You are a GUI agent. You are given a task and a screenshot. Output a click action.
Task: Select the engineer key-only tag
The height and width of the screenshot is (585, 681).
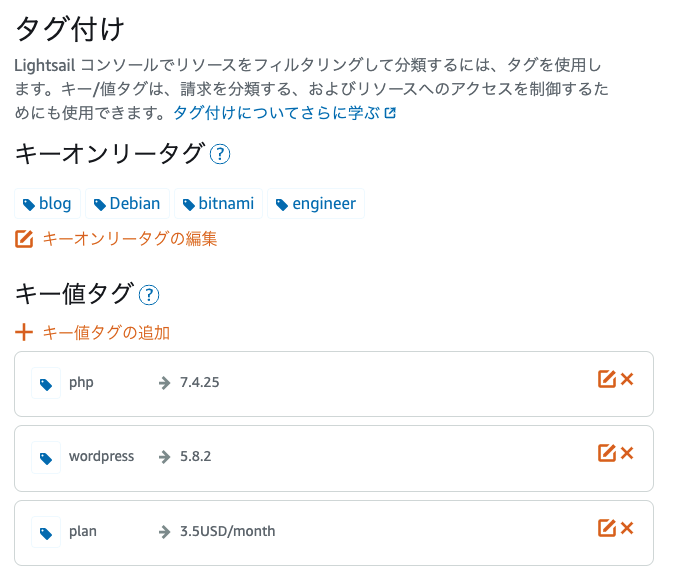pyautogui.click(x=316, y=203)
